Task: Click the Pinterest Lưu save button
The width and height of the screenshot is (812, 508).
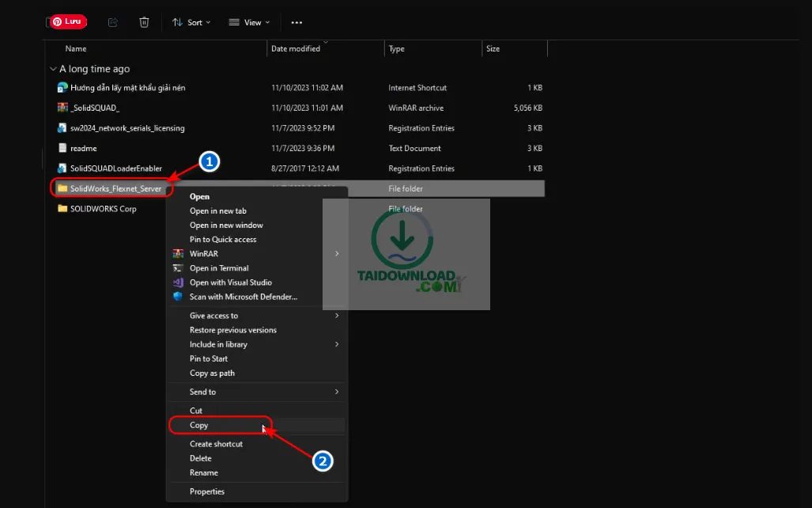Action: [69, 22]
